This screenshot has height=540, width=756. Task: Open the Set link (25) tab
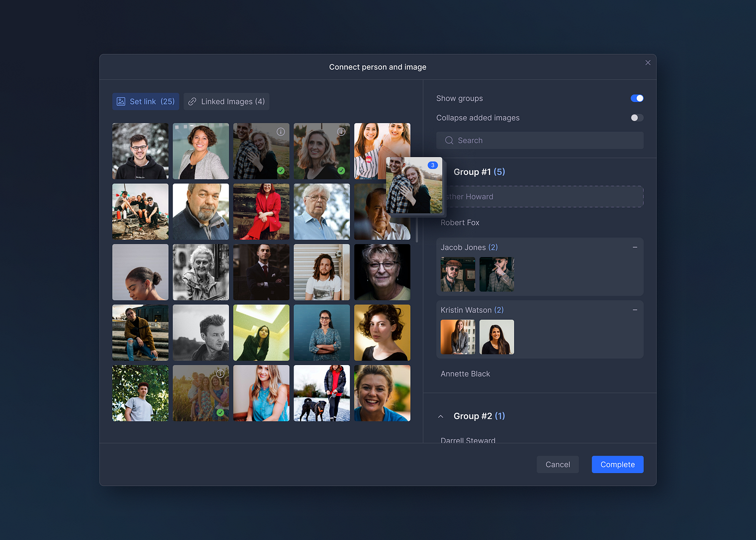click(x=146, y=102)
